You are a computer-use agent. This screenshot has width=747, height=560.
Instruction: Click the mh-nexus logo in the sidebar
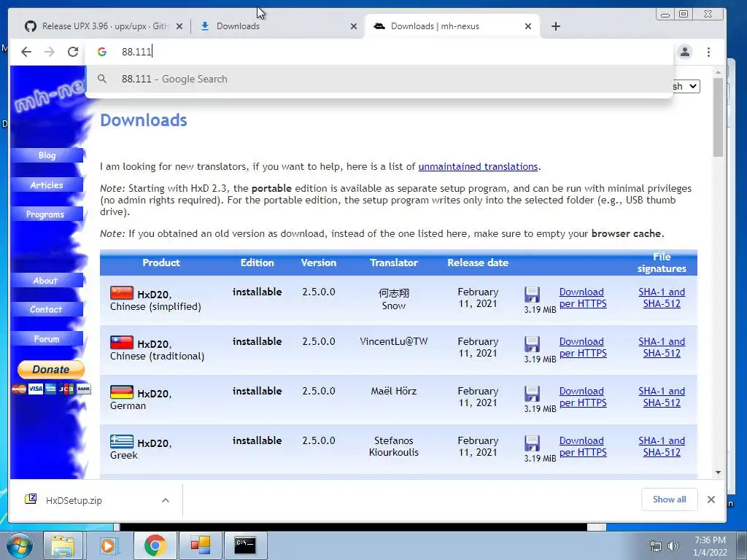(x=49, y=98)
